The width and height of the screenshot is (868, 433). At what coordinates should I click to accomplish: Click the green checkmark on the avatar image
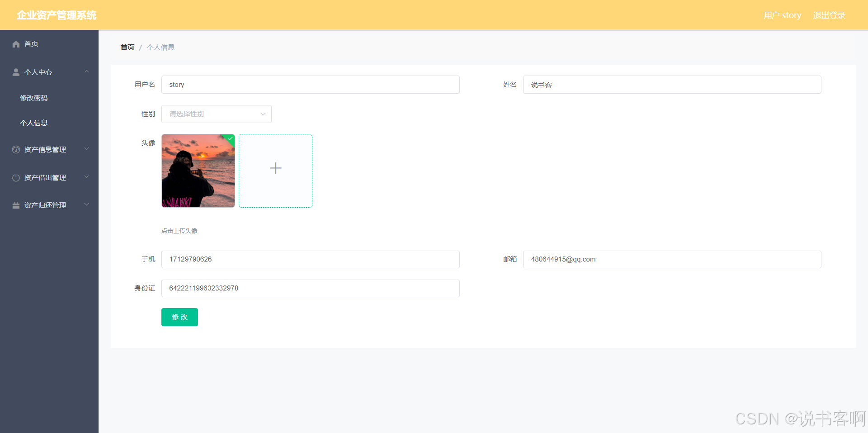[230, 138]
